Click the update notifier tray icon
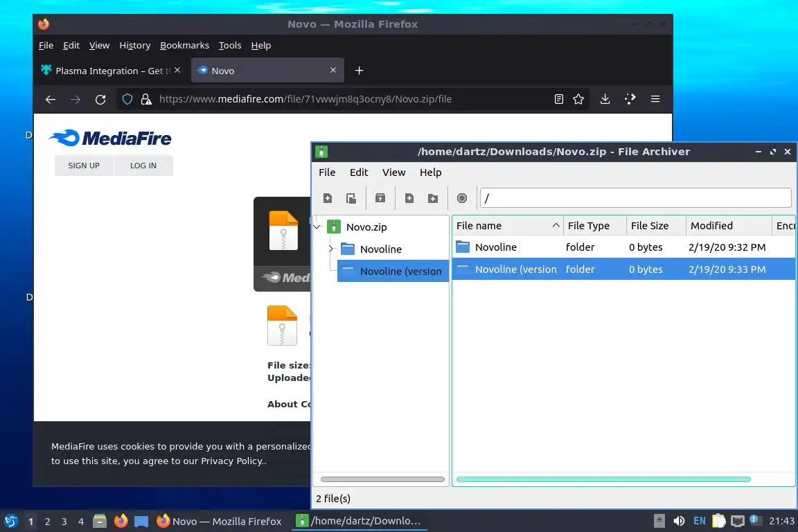 756,520
